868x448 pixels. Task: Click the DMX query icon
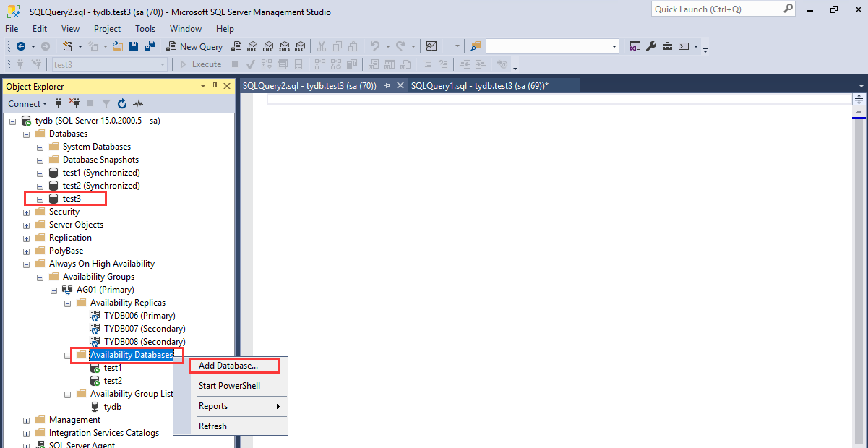point(268,46)
